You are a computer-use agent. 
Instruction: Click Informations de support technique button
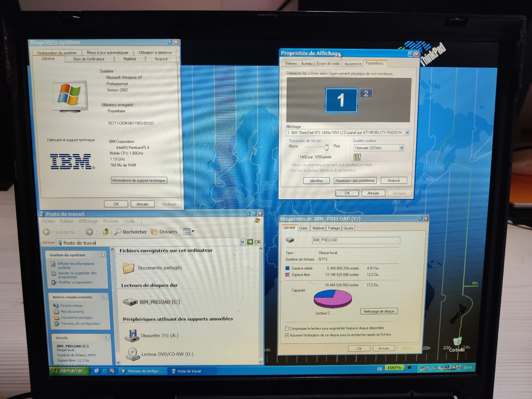click(139, 181)
